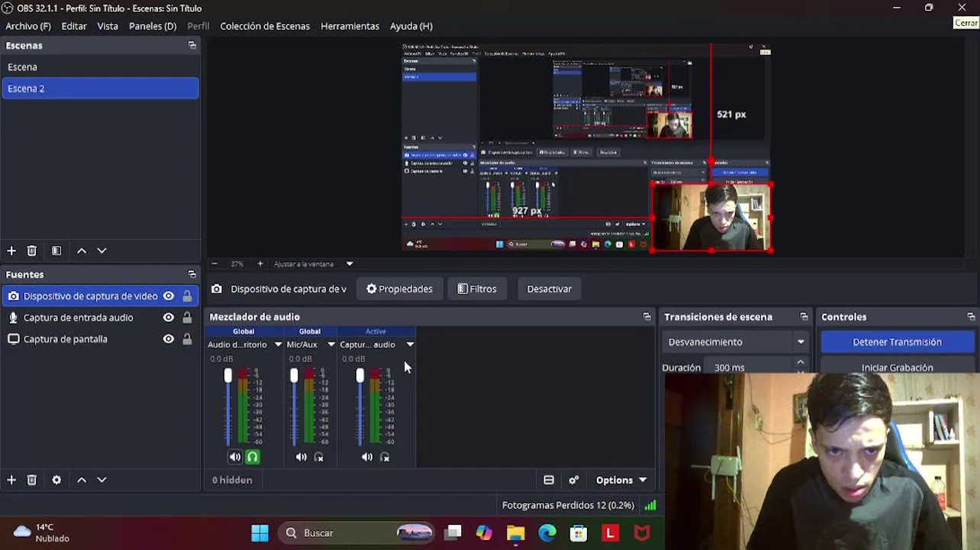Open Mic/Aux channel dropdown arrow
Image resolution: width=980 pixels, height=550 pixels.
pos(331,345)
